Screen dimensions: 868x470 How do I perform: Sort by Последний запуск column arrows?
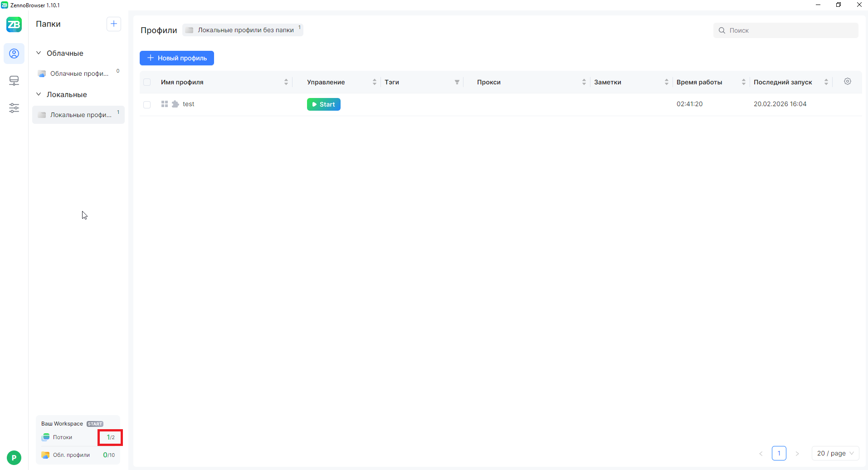click(x=826, y=82)
